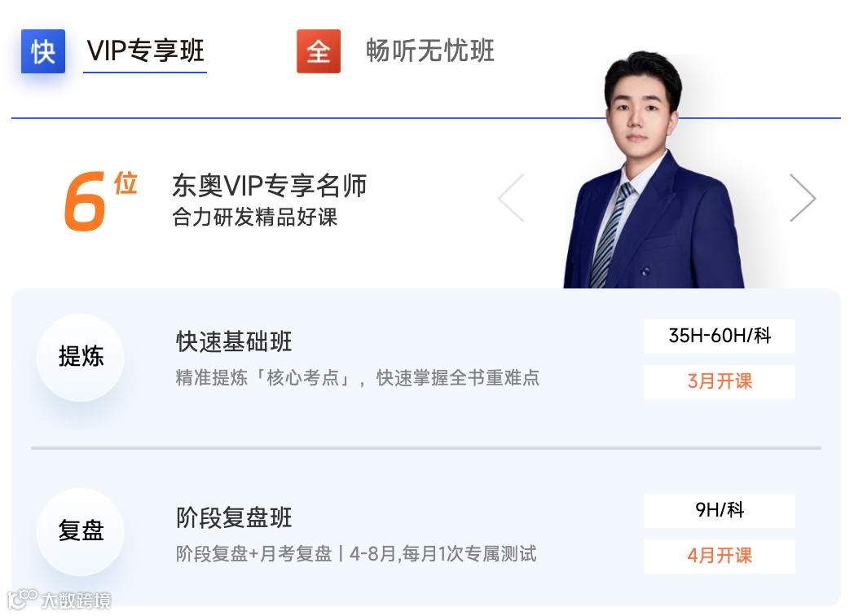Click the 合力研发精品好课 subtitle
854x616 pixels.
coord(255,218)
